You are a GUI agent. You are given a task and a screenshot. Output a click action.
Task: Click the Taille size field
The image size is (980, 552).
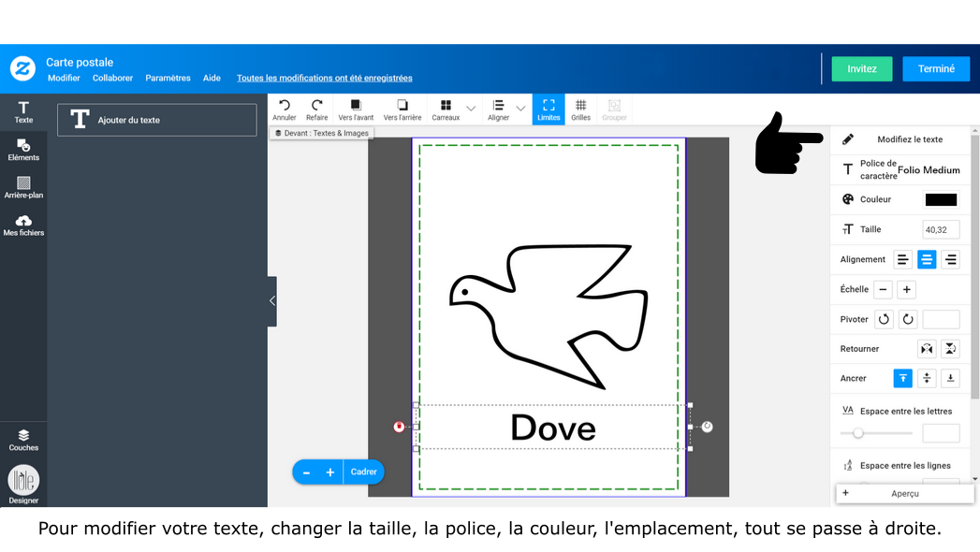point(941,230)
